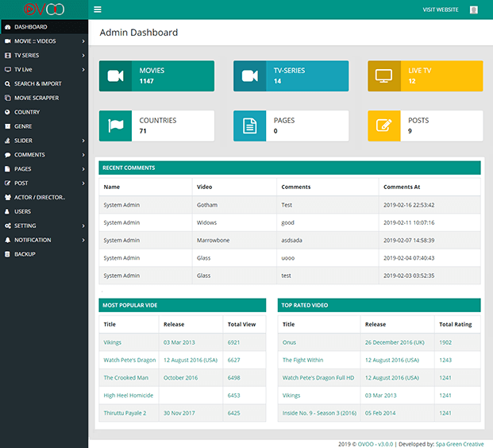
Task: Go to Genre in the sidebar
Action: click(x=23, y=126)
